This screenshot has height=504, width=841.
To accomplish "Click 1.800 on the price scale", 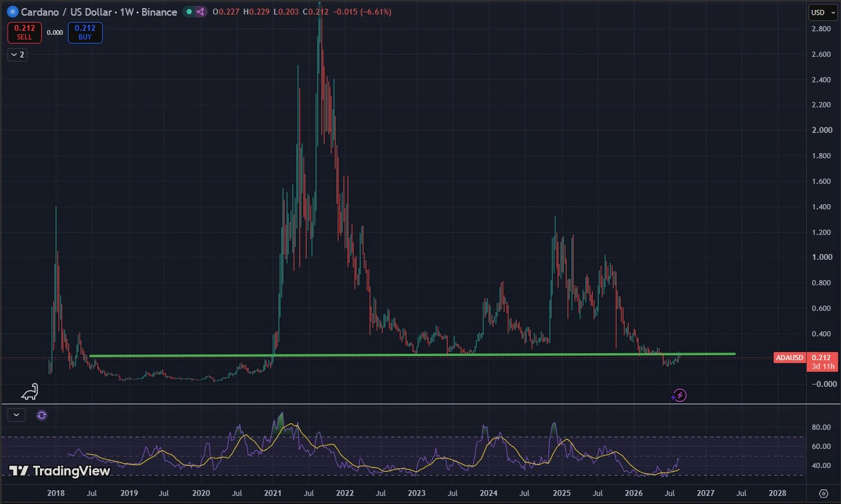I will click(x=821, y=156).
